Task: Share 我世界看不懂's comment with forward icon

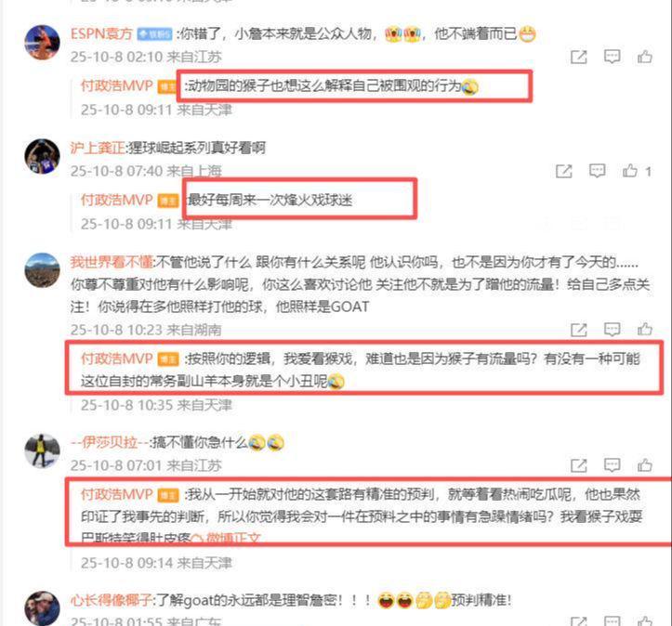Action: pos(578,330)
